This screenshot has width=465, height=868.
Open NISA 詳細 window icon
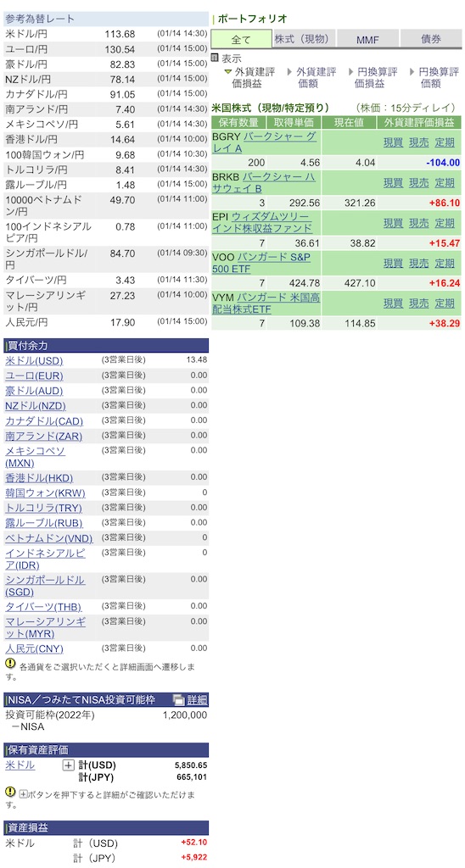(x=178, y=699)
